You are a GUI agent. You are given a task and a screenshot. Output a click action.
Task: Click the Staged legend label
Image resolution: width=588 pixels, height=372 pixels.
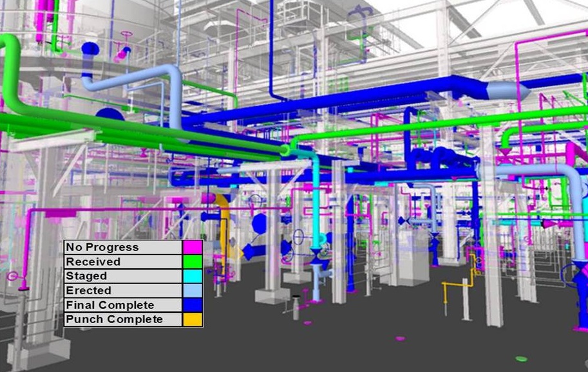(x=86, y=276)
